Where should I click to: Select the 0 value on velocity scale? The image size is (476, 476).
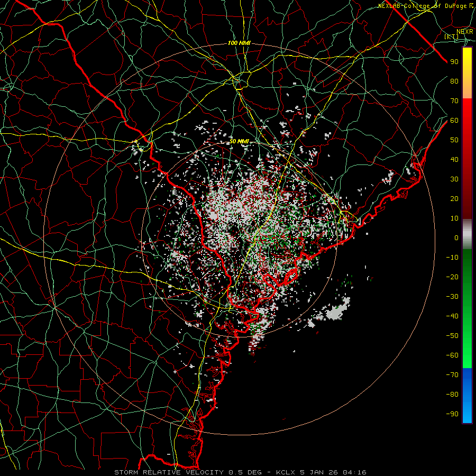click(456, 238)
